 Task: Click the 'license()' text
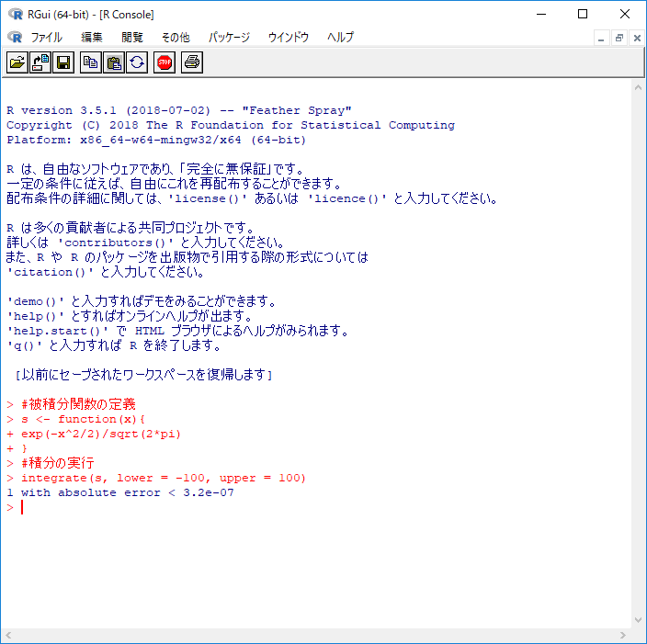click(208, 198)
